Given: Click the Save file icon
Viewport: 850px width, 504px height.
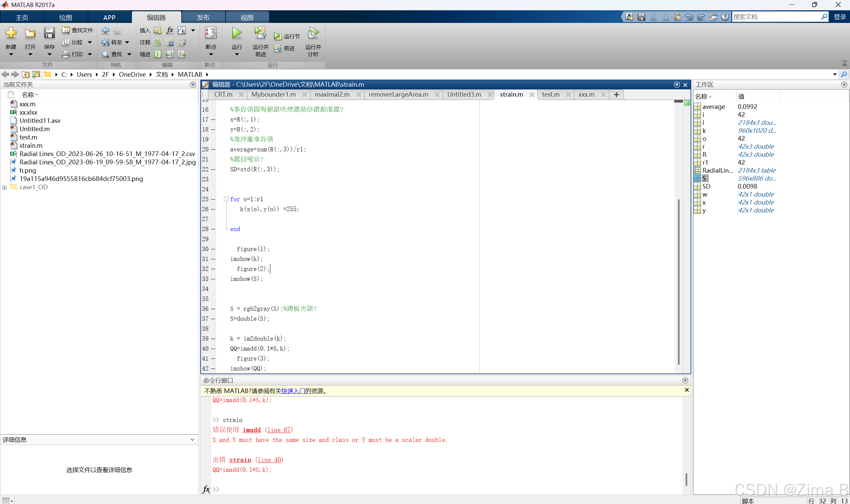Looking at the screenshot, I should [49, 33].
